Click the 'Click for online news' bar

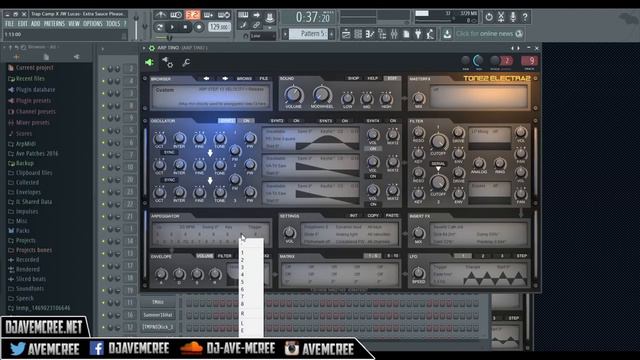[489, 33]
